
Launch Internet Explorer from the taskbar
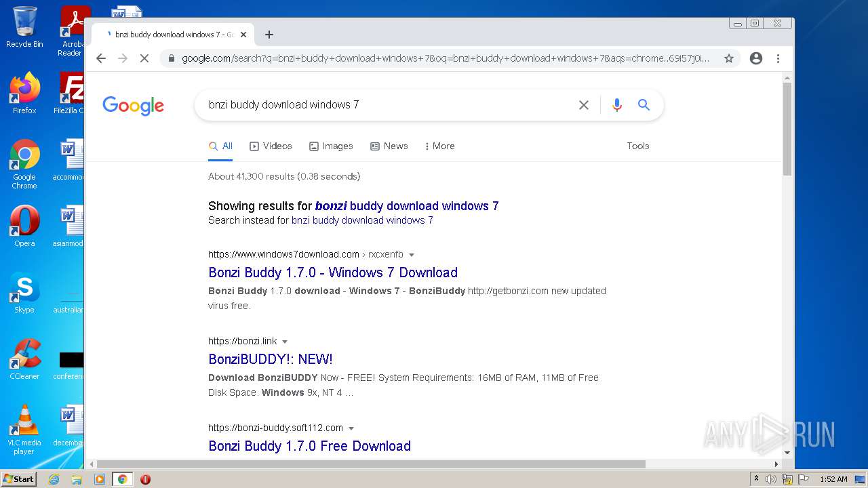pos(54,479)
